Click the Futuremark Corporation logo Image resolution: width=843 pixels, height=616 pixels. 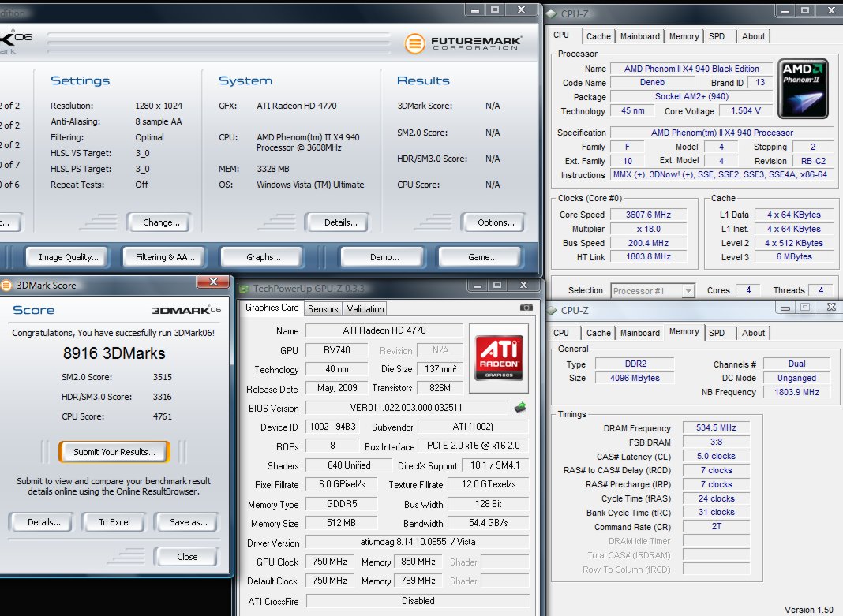point(463,43)
